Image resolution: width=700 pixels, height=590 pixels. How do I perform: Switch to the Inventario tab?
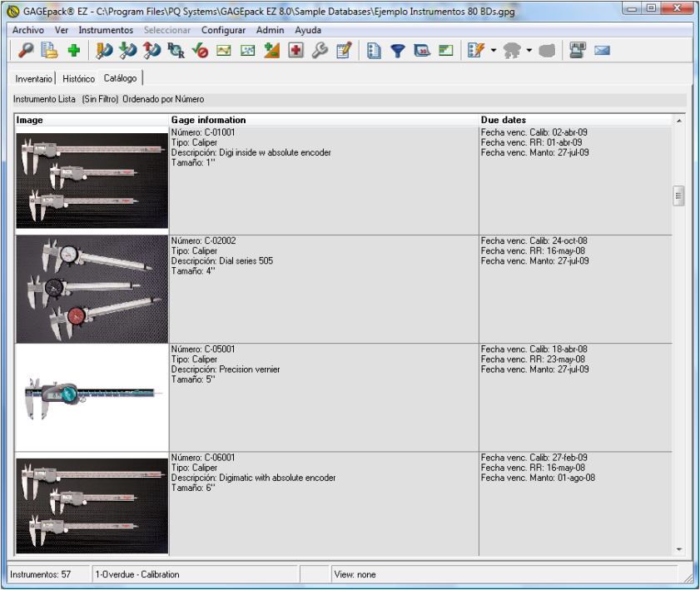point(33,78)
